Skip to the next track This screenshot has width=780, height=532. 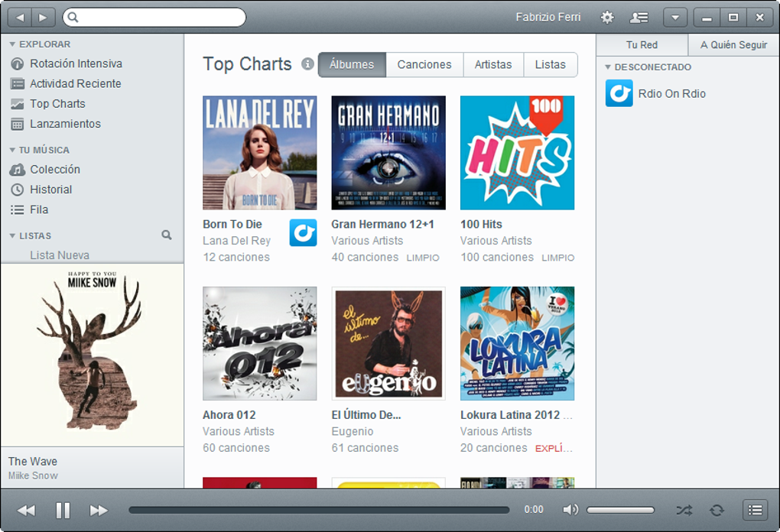(x=99, y=510)
